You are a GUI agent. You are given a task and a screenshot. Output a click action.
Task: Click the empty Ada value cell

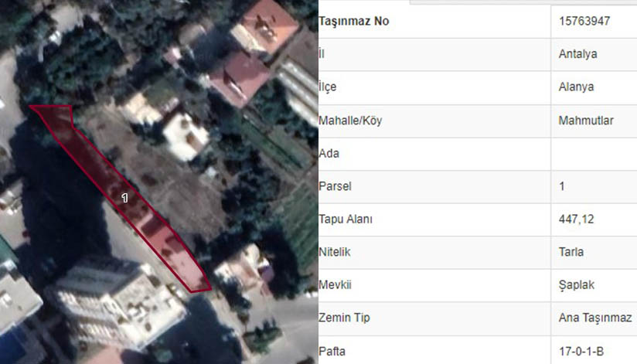(594, 154)
